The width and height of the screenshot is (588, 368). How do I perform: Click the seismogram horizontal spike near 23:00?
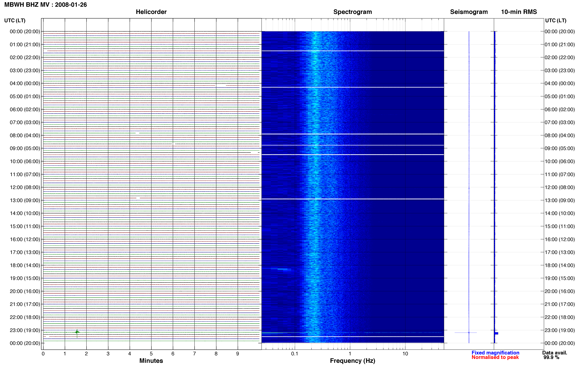click(x=466, y=332)
